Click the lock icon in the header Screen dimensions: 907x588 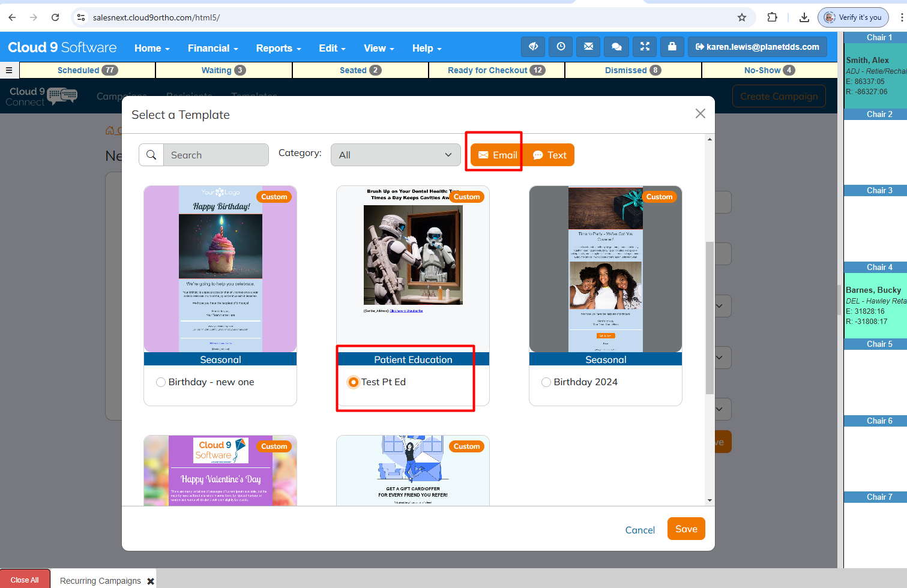(672, 47)
